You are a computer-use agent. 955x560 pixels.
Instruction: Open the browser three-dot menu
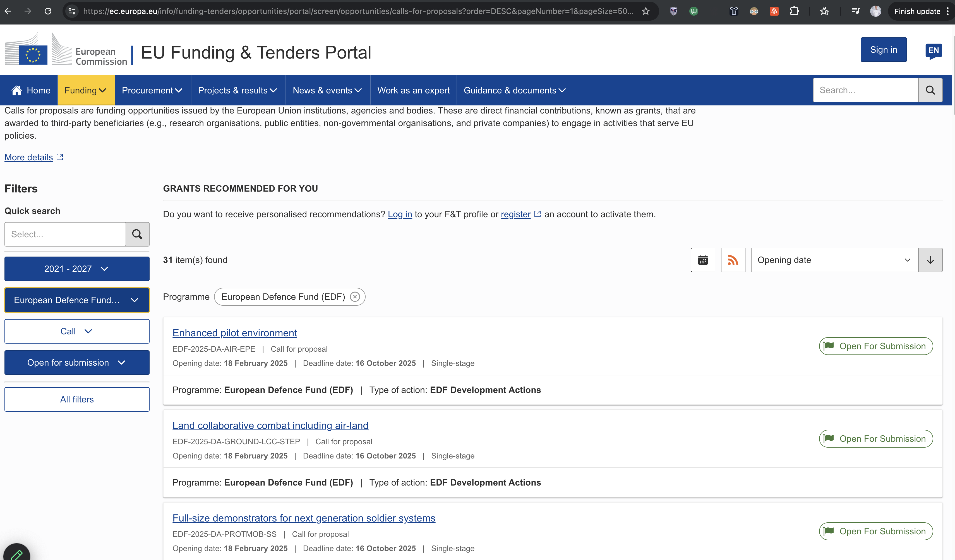(948, 11)
